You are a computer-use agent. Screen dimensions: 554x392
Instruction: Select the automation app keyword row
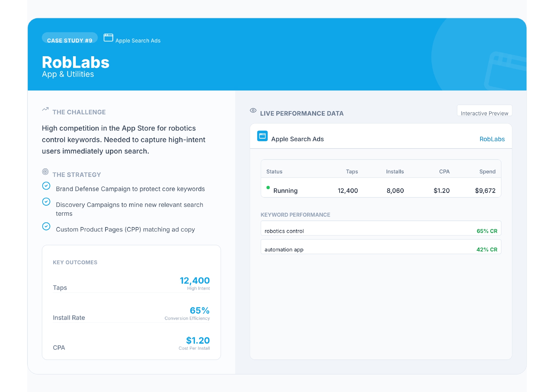point(381,247)
